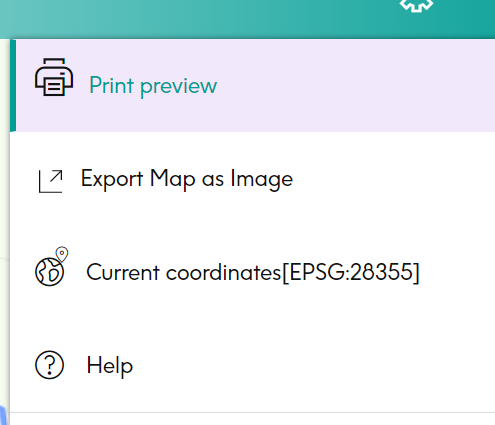Click empty lavender area of Print preview row
Viewport: 495px width, 425px height.
(357, 85)
